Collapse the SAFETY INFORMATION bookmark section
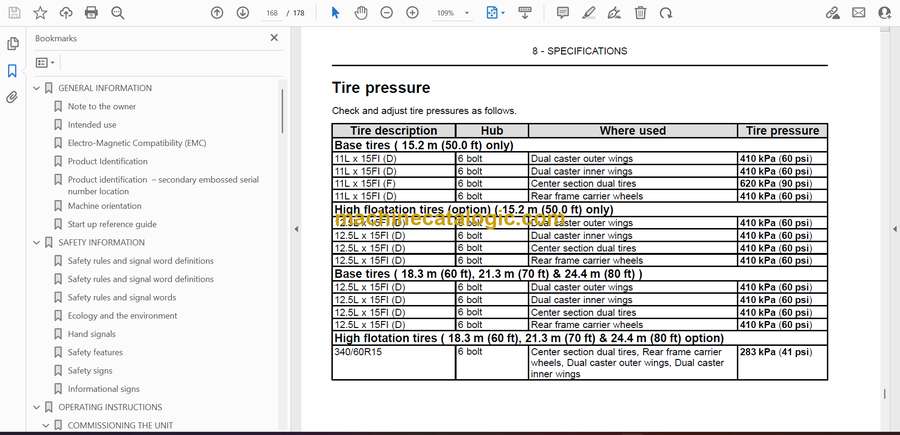Viewport: 900px width, 435px height. pyautogui.click(x=36, y=243)
